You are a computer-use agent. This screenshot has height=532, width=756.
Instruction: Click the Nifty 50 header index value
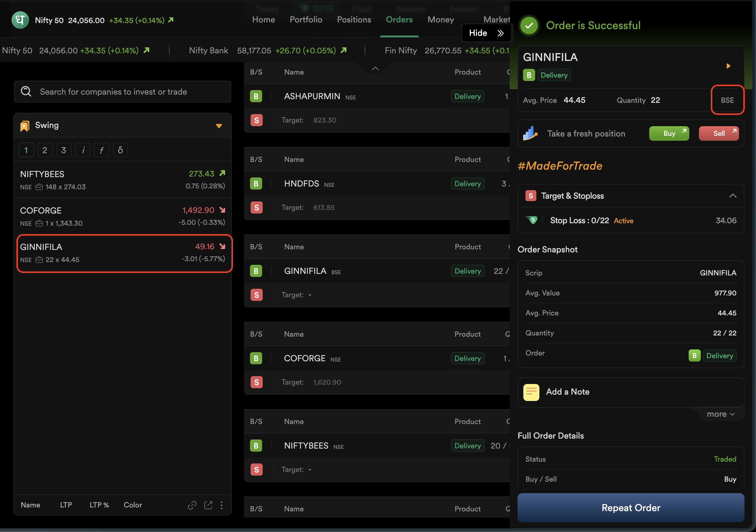86,20
